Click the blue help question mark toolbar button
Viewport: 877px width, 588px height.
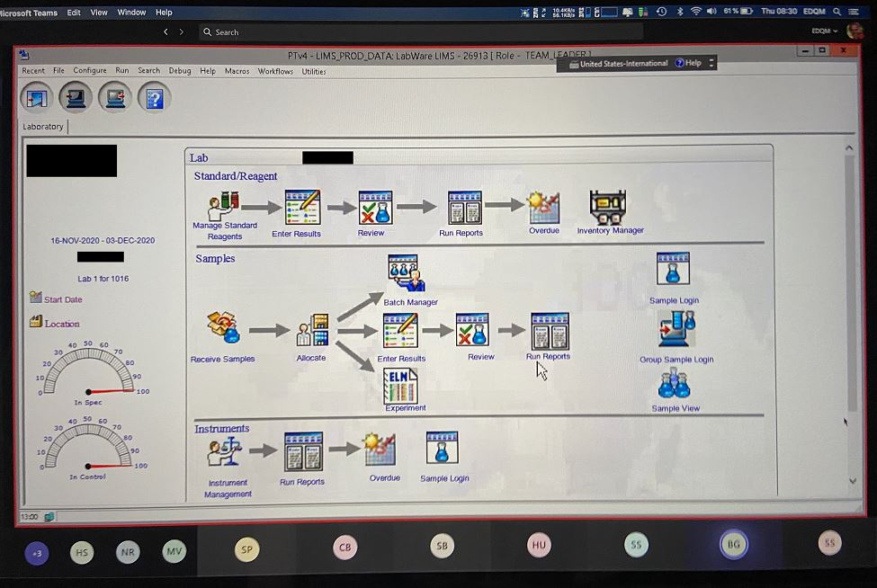(154, 96)
